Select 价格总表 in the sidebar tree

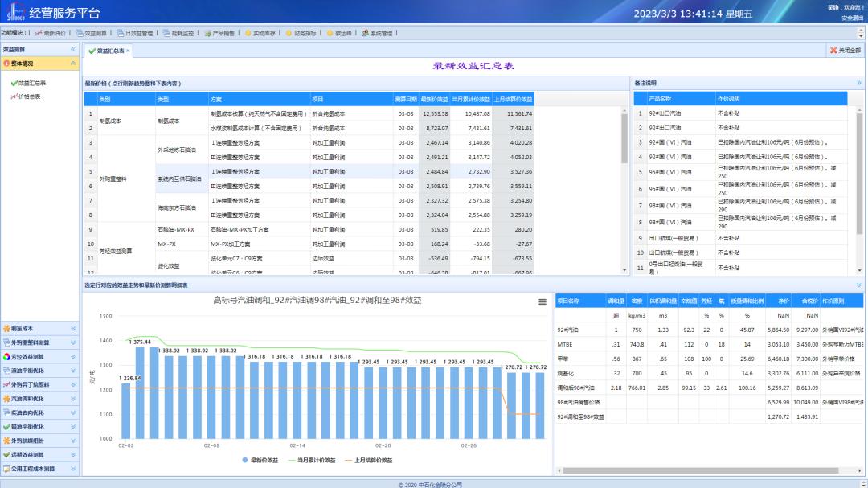coord(29,96)
